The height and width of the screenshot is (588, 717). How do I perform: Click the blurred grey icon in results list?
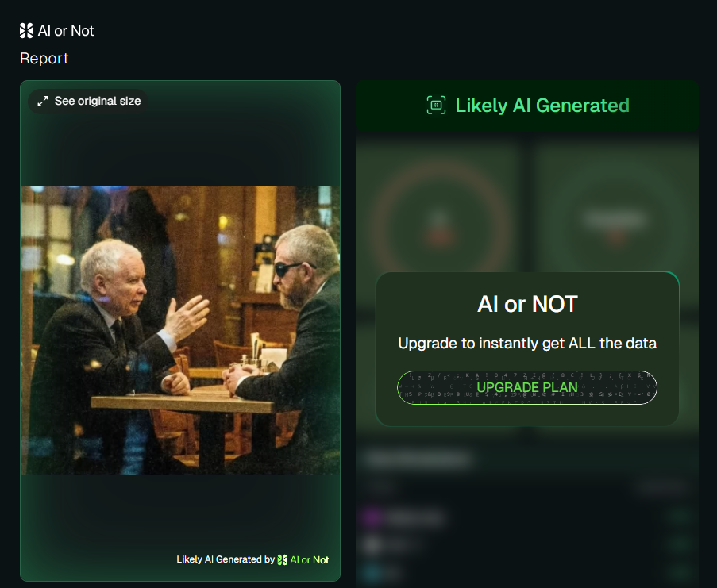372,544
